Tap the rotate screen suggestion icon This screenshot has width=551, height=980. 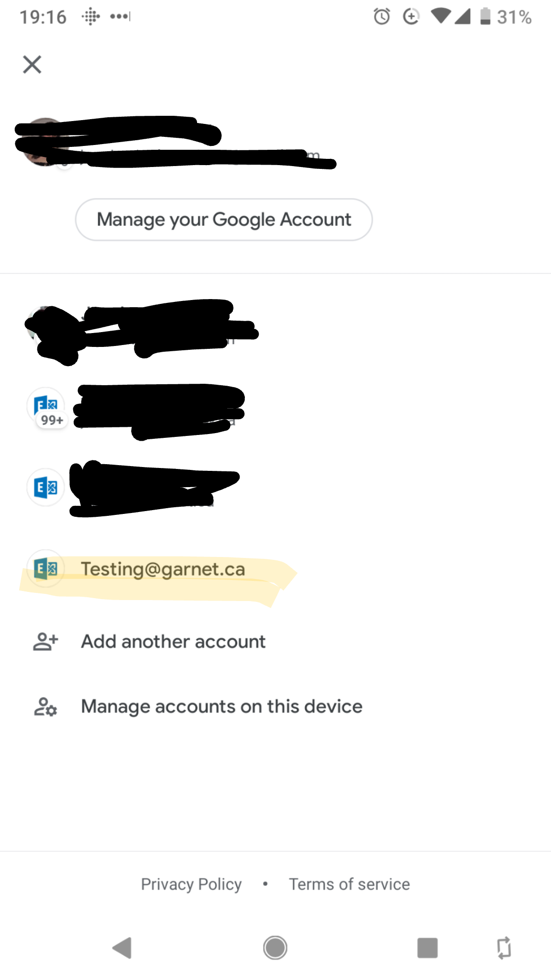tap(504, 948)
